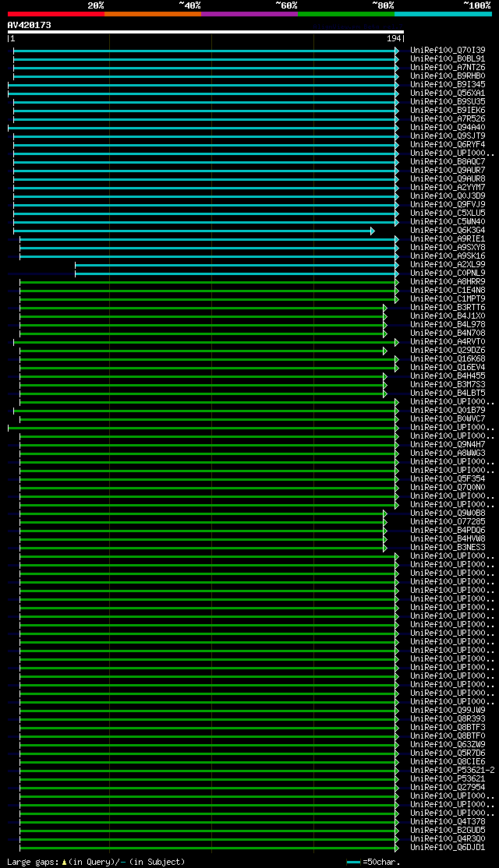This screenshot has width=499, height=868.
Task: Open UniRef100_Q16EV4 entry
Action: pyautogui.click(x=448, y=368)
